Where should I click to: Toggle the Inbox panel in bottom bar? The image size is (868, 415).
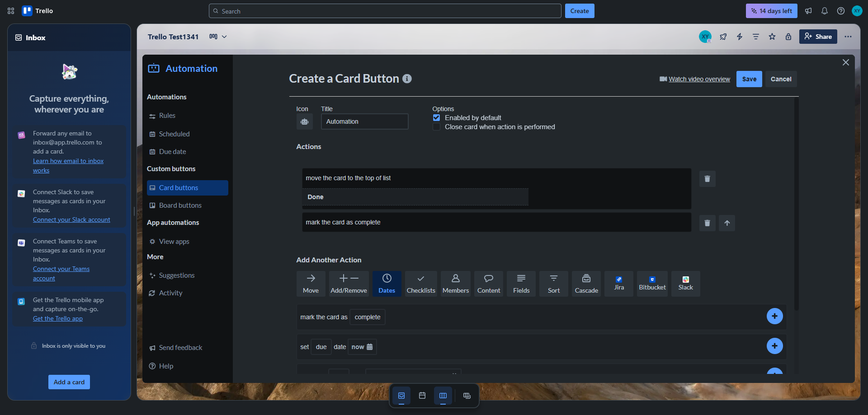(401, 396)
